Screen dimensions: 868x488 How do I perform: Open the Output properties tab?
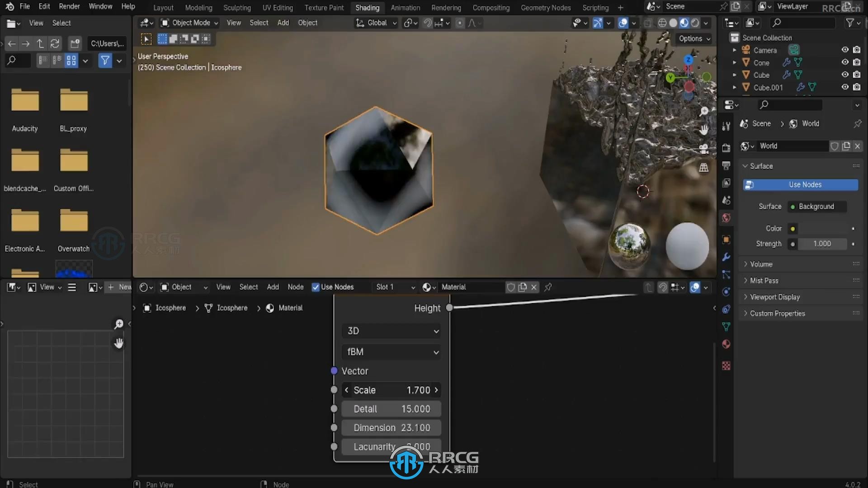pyautogui.click(x=726, y=165)
